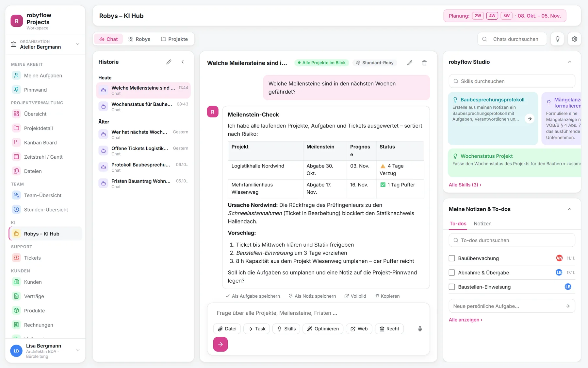Select the 4W planning range

tap(492, 16)
